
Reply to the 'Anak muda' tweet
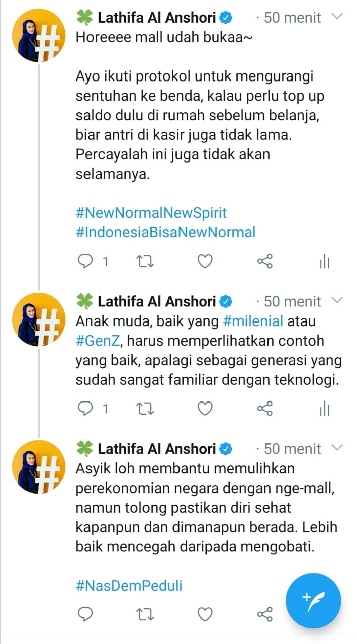[x=86, y=409]
